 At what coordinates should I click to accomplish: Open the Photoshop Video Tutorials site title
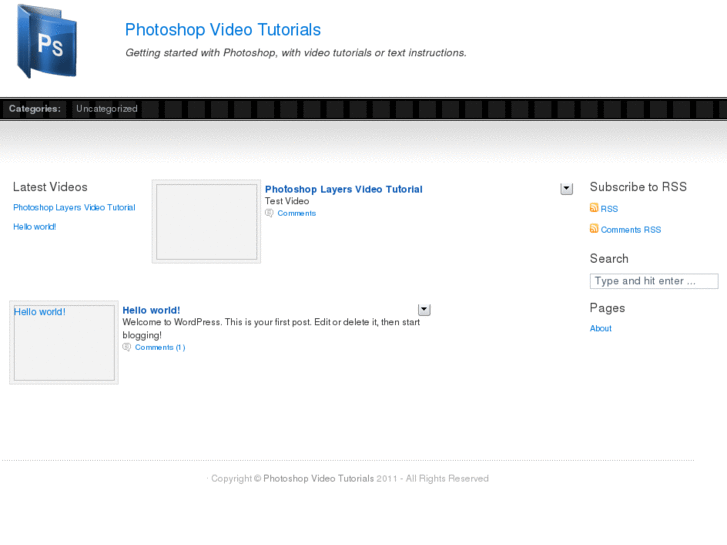click(223, 30)
